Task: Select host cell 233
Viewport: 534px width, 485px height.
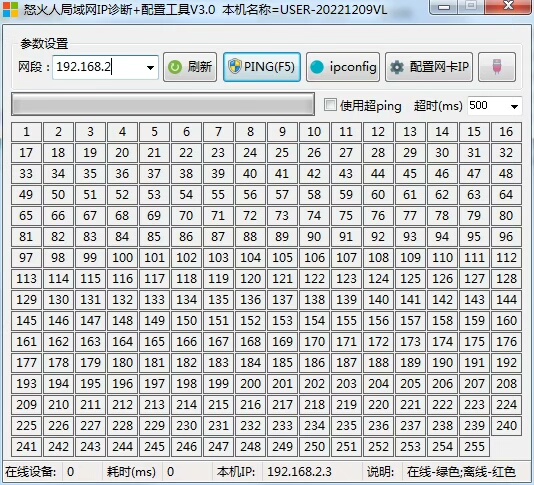Action: tap(282, 426)
